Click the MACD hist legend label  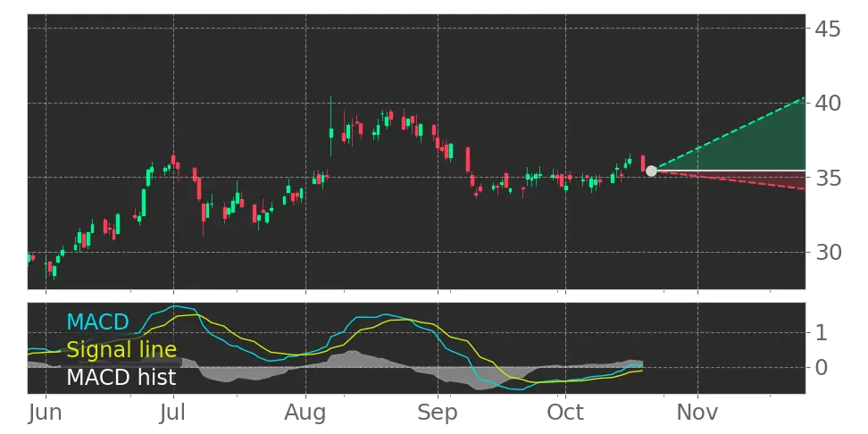click(x=121, y=378)
